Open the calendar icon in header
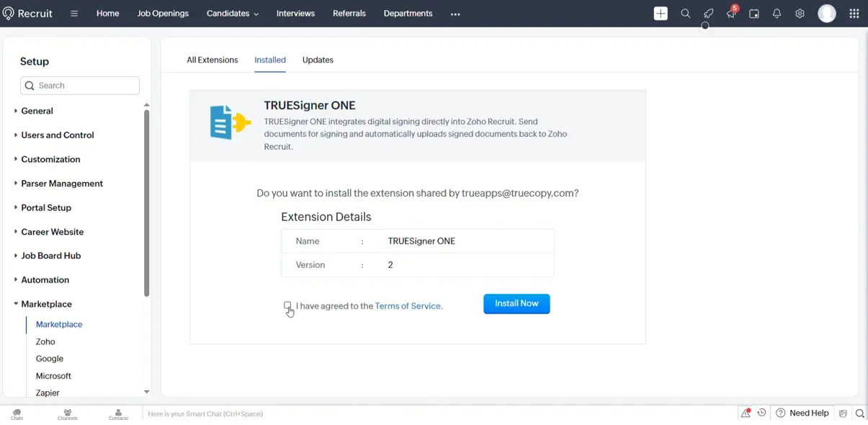Viewport: 868px width, 425px height. click(754, 14)
